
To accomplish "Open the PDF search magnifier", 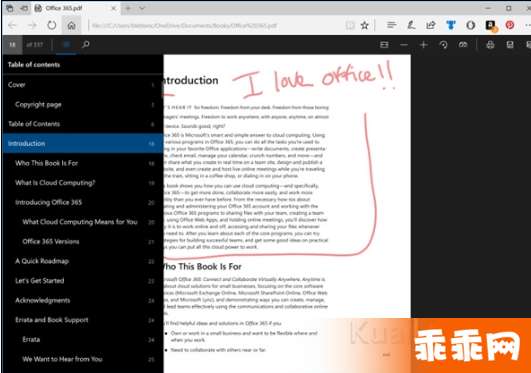I will [x=86, y=44].
